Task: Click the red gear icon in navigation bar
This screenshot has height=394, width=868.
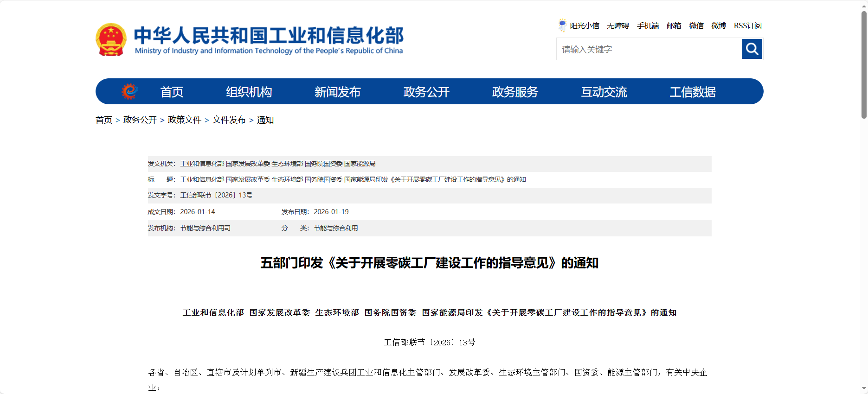Action: pyautogui.click(x=129, y=91)
